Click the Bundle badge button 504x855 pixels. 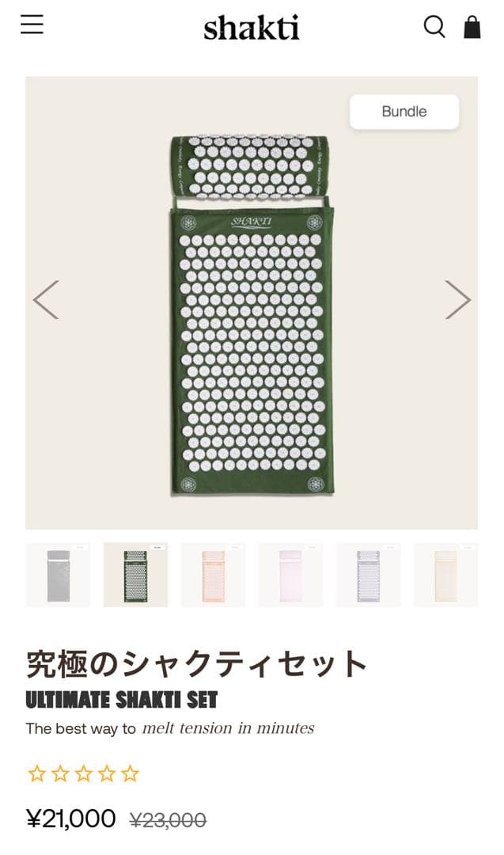[x=404, y=112]
